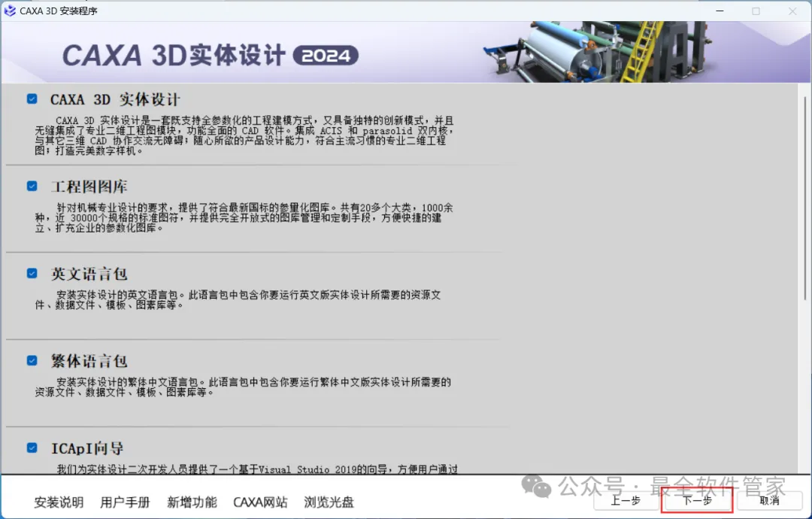812x519 pixels.
Task: Click the CAXA app icon in title bar
Action: tap(9, 11)
